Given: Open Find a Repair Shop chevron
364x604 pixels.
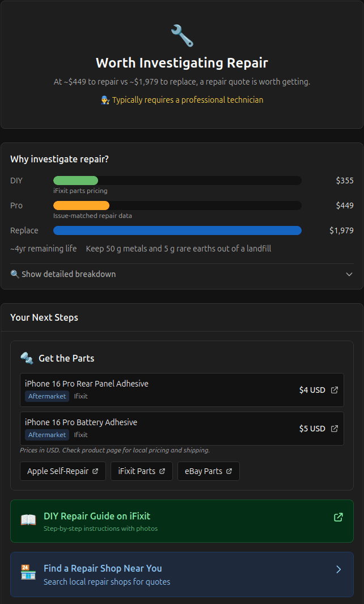Looking at the screenshot, I should tap(338, 569).
